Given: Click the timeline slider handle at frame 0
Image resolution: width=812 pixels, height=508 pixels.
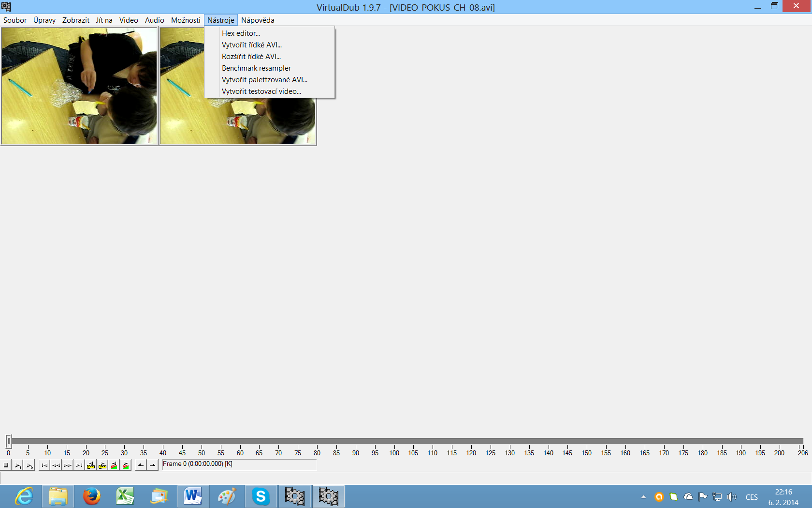Looking at the screenshot, I should point(9,441).
